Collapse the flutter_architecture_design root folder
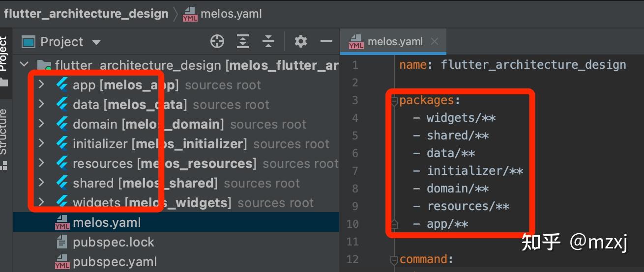Viewport: 644px width, 272px height. (24, 65)
